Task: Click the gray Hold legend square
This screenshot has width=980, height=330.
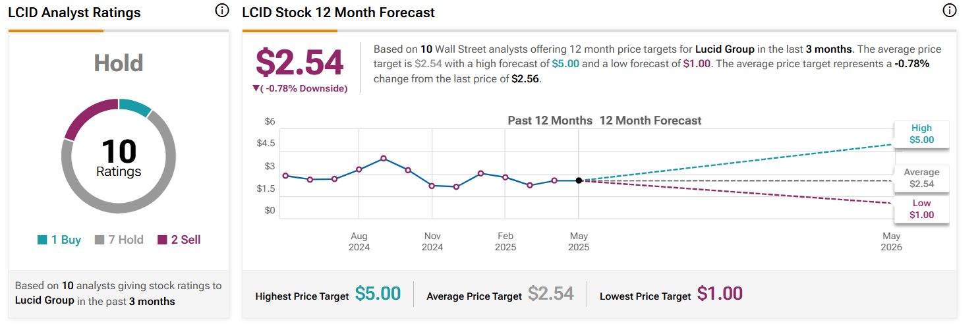Action: pyautogui.click(x=100, y=240)
